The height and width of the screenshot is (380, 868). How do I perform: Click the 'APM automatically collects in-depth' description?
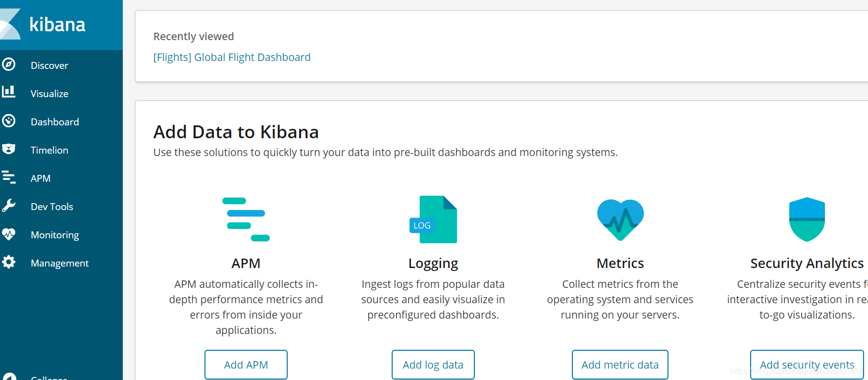(x=246, y=307)
